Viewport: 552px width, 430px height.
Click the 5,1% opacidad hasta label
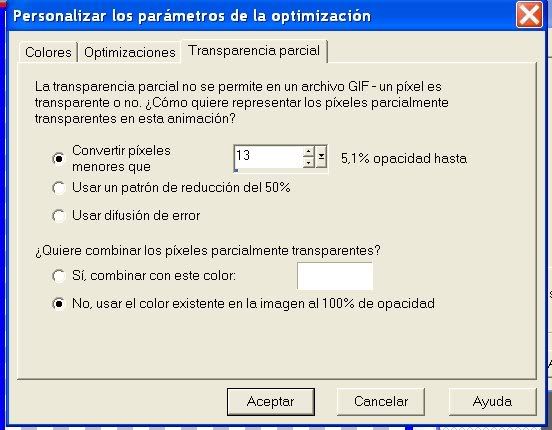(404, 158)
